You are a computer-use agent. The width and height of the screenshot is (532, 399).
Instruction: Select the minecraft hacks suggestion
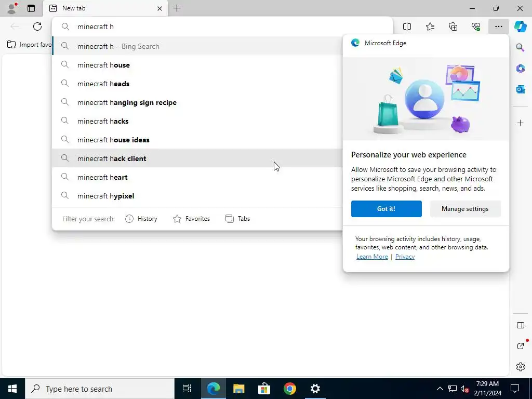click(197, 121)
